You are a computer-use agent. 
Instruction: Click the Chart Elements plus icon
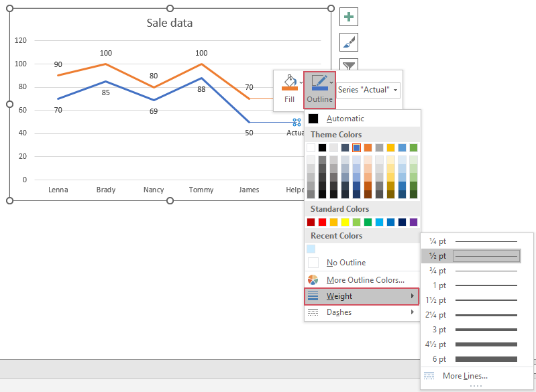click(x=349, y=17)
